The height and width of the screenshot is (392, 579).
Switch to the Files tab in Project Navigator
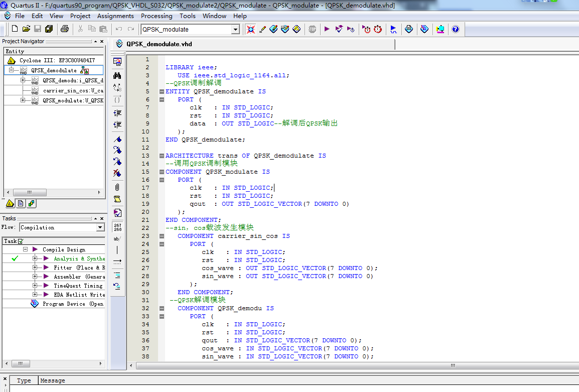click(21, 204)
